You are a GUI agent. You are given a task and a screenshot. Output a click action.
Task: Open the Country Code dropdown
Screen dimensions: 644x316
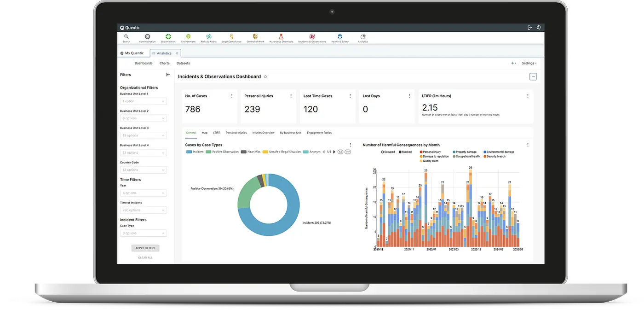(143, 170)
